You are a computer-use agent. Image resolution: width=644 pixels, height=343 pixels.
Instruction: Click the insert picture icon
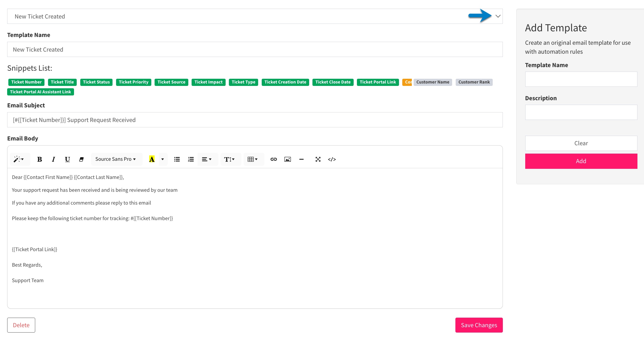(x=288, y=159)
